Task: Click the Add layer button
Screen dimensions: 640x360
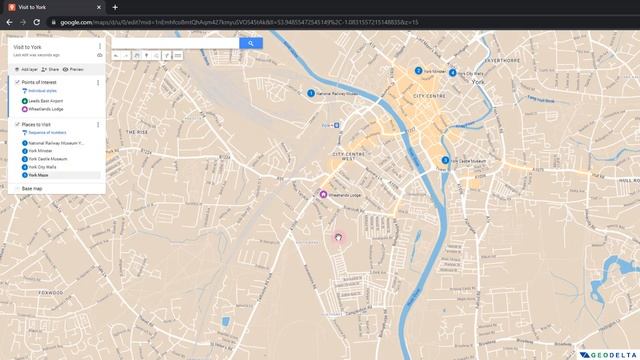Action: coord(26,69)
